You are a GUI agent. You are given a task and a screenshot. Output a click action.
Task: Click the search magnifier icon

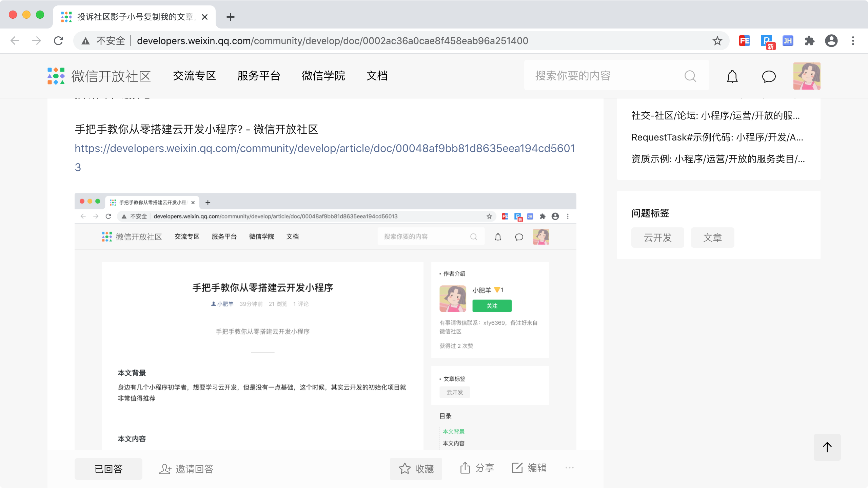click(x=690, y=76)
